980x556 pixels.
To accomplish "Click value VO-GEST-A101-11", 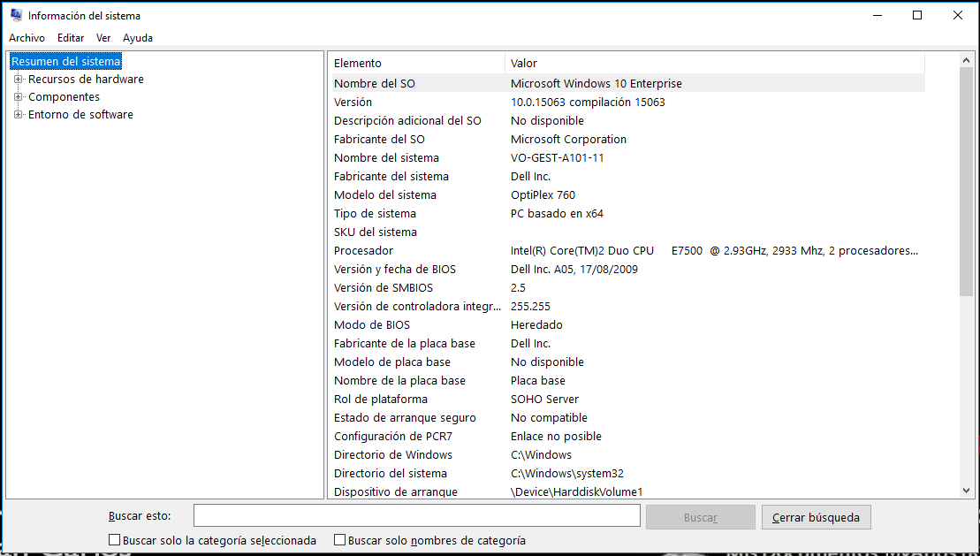I will [x=558, y=157].
